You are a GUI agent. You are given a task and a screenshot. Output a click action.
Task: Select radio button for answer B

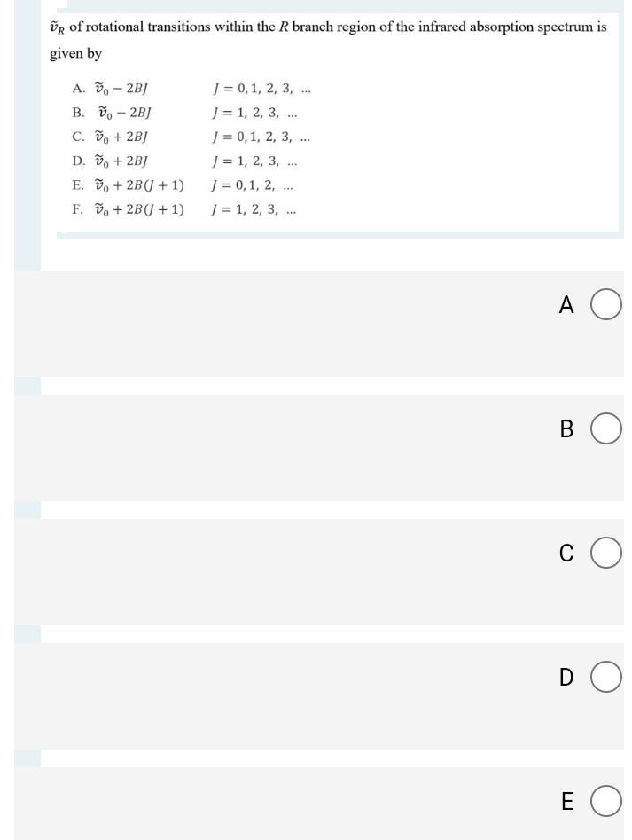click(605, 429)
